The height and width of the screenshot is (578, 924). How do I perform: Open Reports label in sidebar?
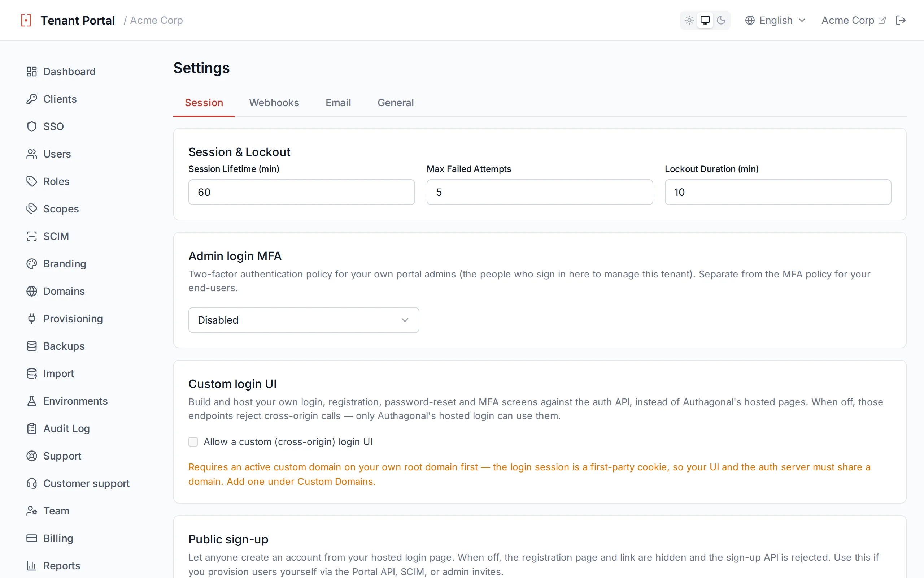coord(61,566)
